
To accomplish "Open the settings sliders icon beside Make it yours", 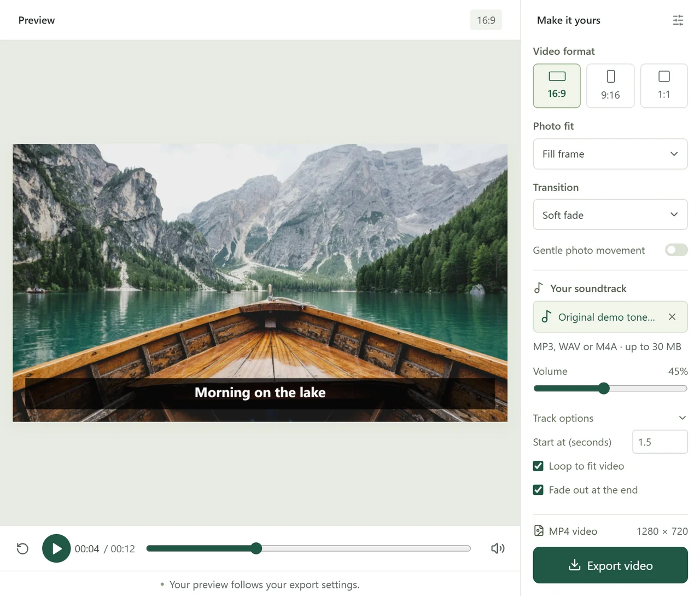I will [678, 20].
